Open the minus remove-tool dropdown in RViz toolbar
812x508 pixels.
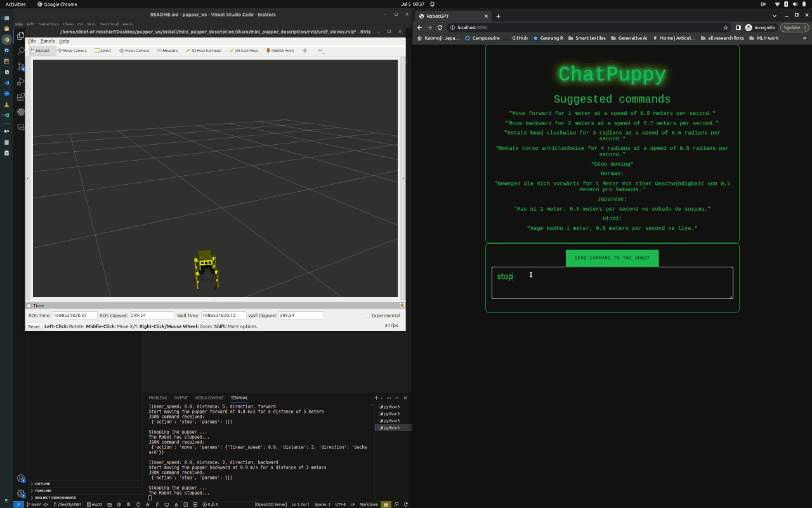coord(320,51)
